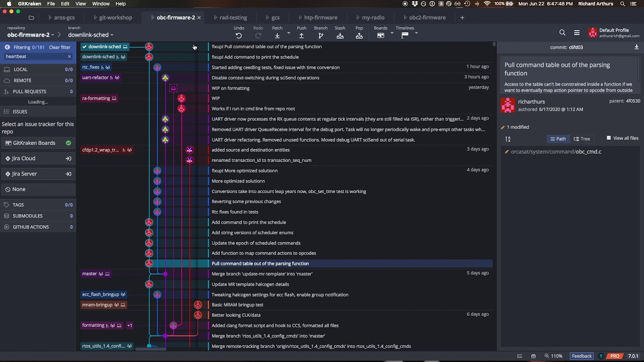Screen dimensions: 644x362
Task: Switch to the git-workshop tab
Action: tap(112, 18)
